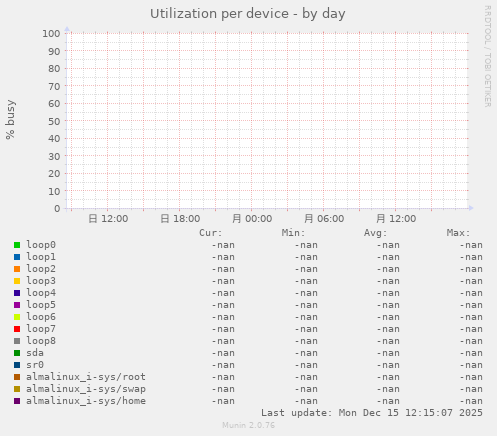Image resolution: width=497 pixels, height=436 pixels.
Task: Click the Last update timestamp text
Action: (x=372, y=413)
